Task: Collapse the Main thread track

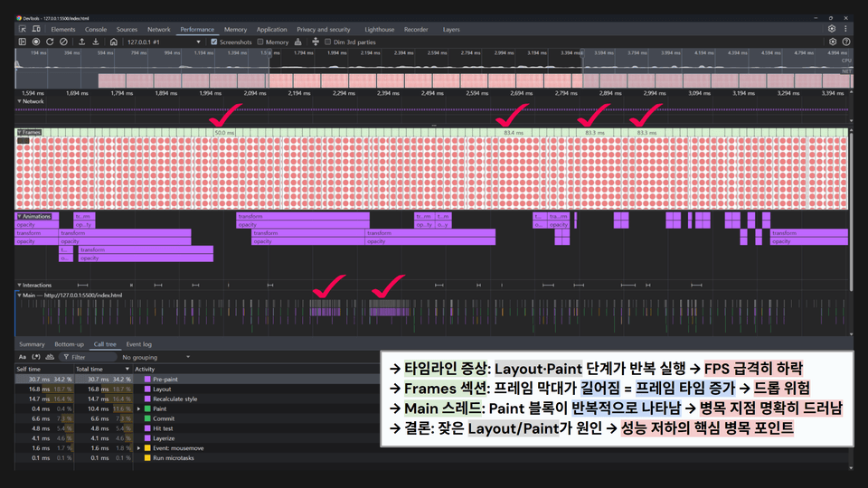Action: pyautogui.click(x=19, y=295)
